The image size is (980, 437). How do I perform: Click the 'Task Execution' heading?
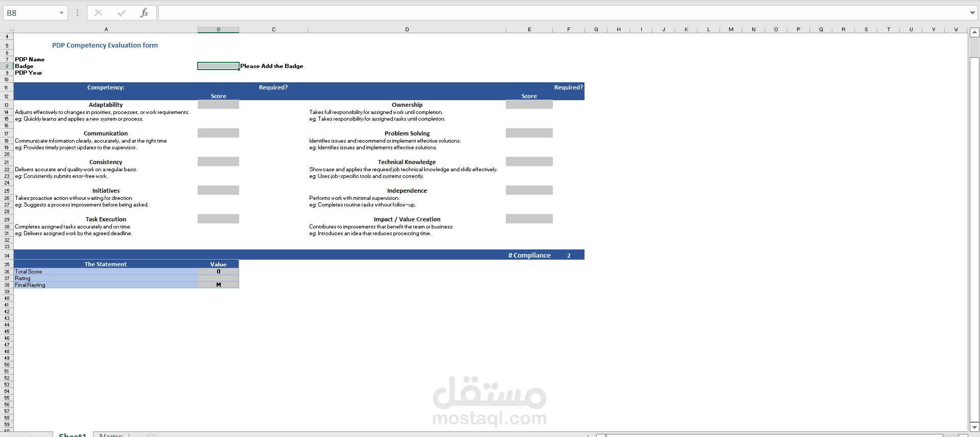[x=106, y=219]
